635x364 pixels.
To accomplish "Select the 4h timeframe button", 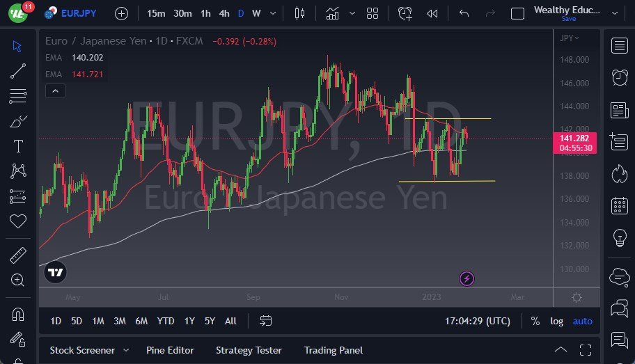I will click(x=224, y=13).
